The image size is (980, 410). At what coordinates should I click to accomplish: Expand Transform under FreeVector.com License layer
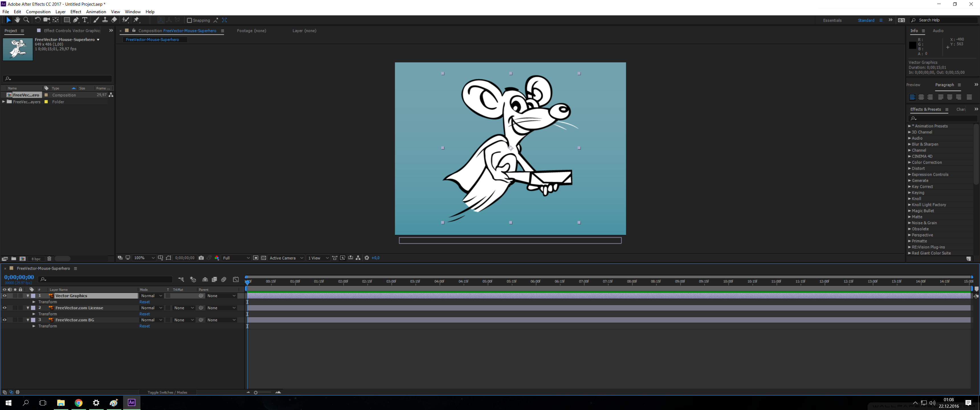point(34,314)
